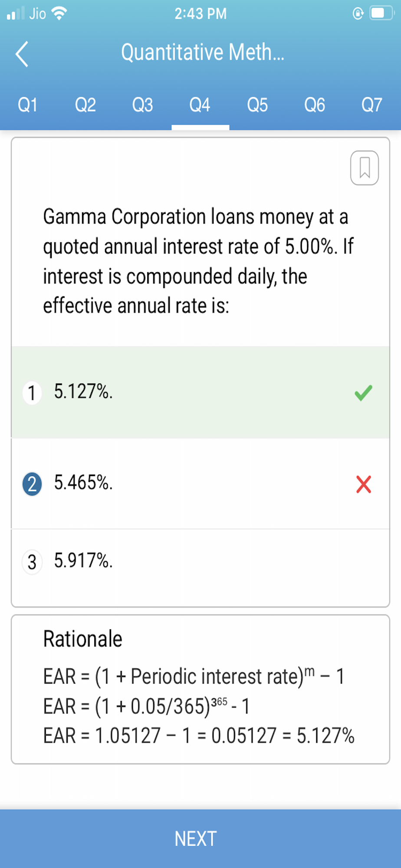
Task: Tap the Wi-Fi icon in status bar
Action: pos(59,13)
